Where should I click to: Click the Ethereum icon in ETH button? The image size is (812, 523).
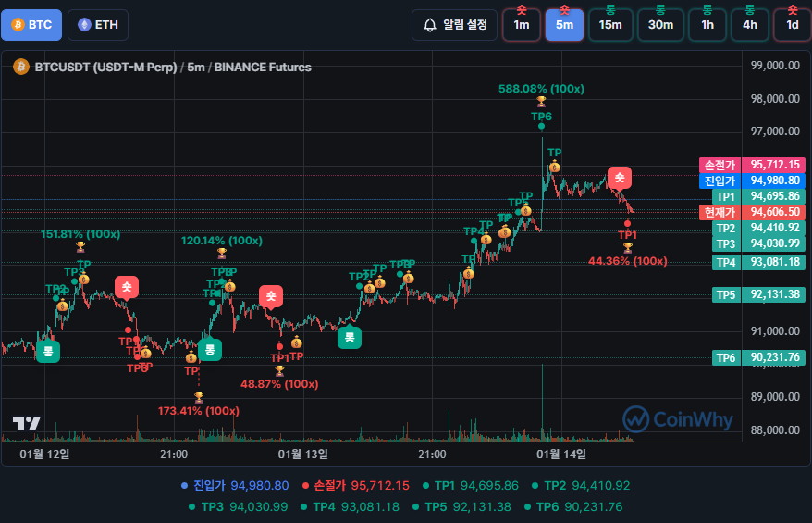(85, 25)
